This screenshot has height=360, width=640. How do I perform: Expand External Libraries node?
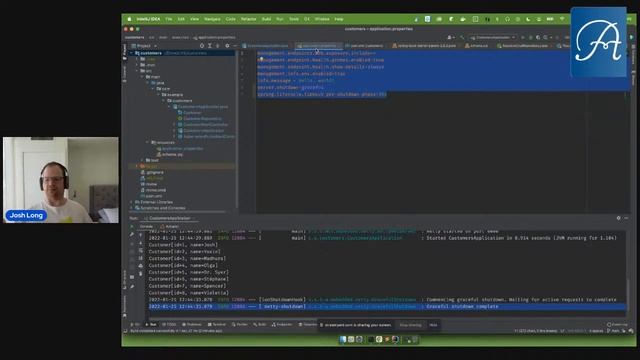(x=131, y=202)
